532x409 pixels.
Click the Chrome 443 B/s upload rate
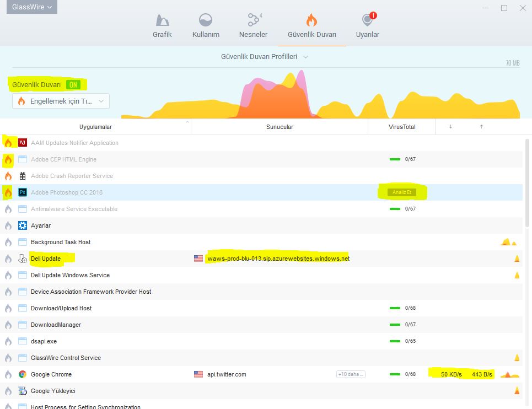tap(482, 374)
